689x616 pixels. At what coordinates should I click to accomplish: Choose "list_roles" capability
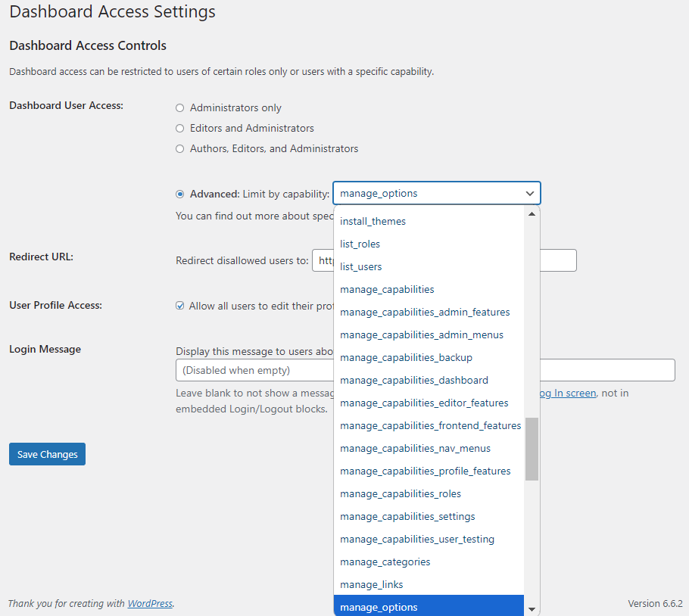(x=360, y=244)
